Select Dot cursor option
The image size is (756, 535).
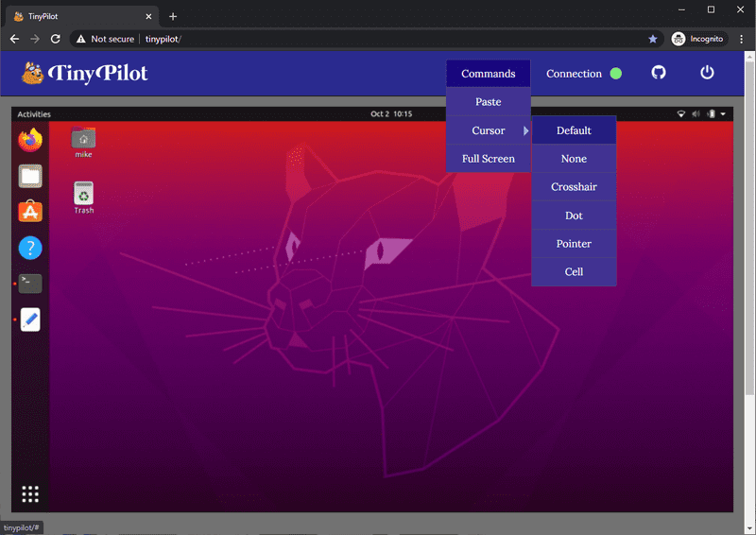pos(574,216)
